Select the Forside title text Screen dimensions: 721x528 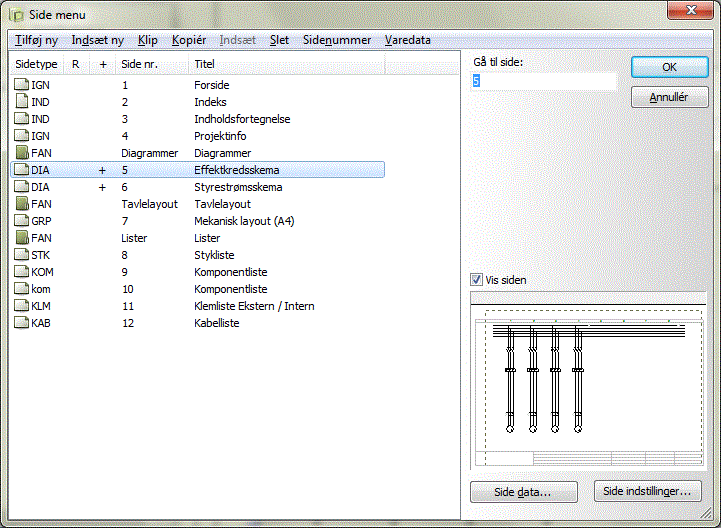point(212,85)
